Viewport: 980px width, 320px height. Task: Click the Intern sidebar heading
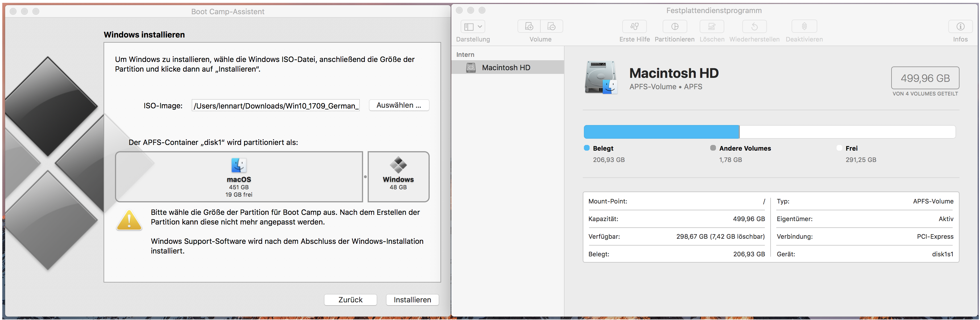465,54
